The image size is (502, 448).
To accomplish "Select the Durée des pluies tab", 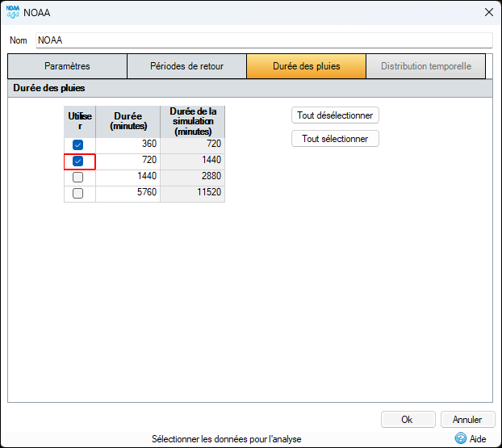I will pos(306,66).
